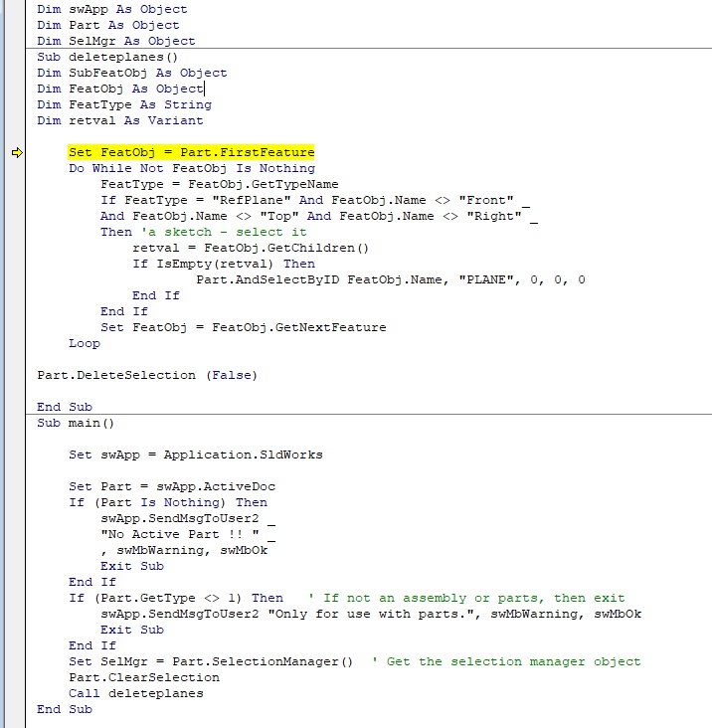Image resolution: width=712 pixels, height=728 pixels.
Task: Click the "Loop" keyword
Action: [x=85, y=343]
